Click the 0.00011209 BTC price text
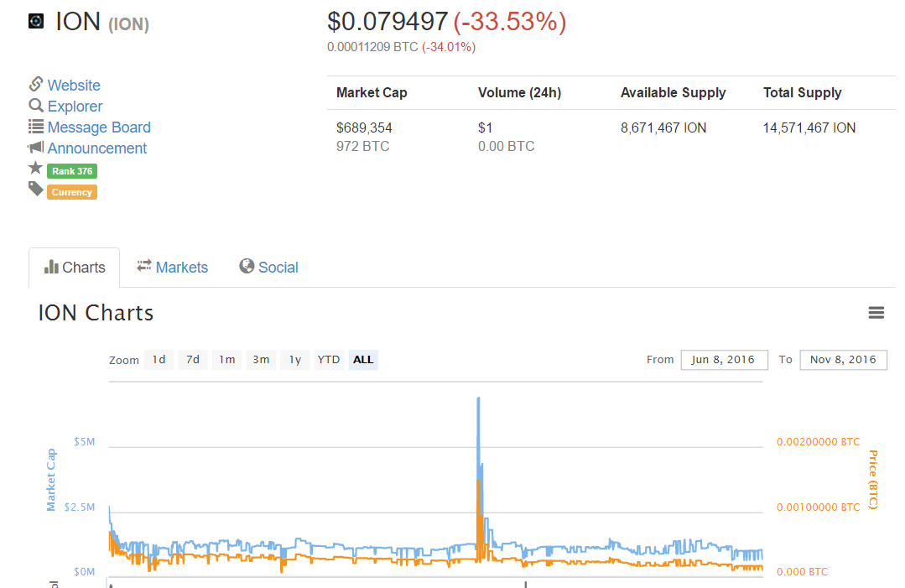This screenshot has width=905, height=588. [x=372, y=47]
